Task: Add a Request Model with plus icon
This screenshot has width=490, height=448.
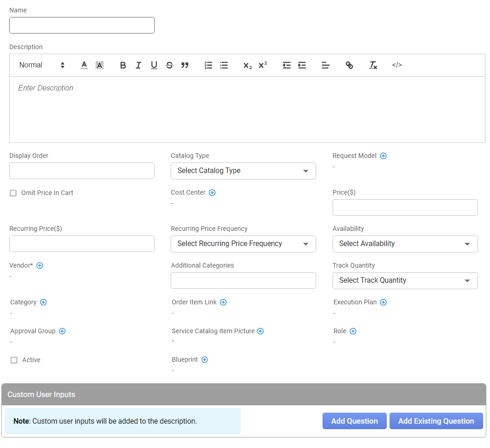Action: 384,156
